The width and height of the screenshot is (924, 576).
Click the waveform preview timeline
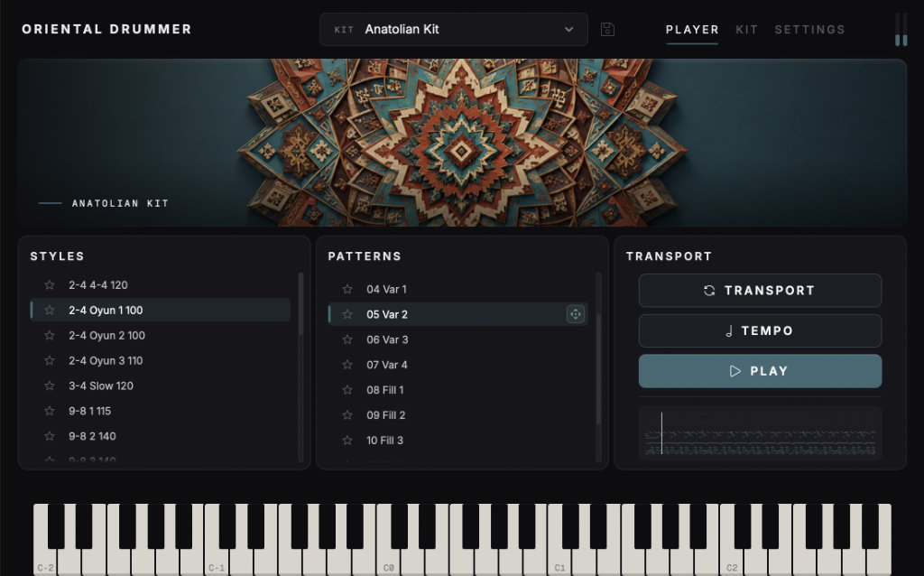[760, 432]
